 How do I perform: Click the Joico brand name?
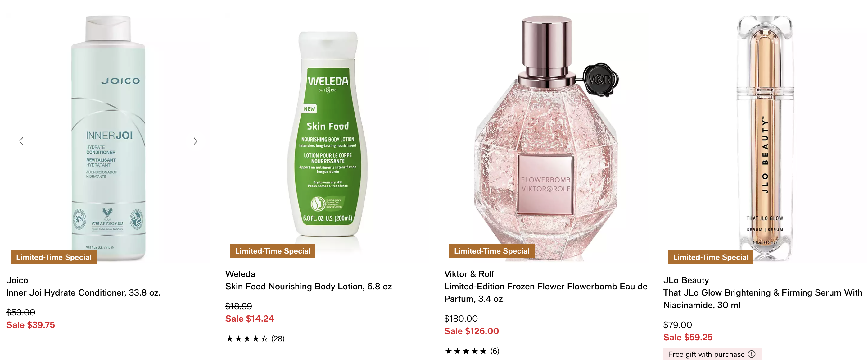click(x=17, y=280)
